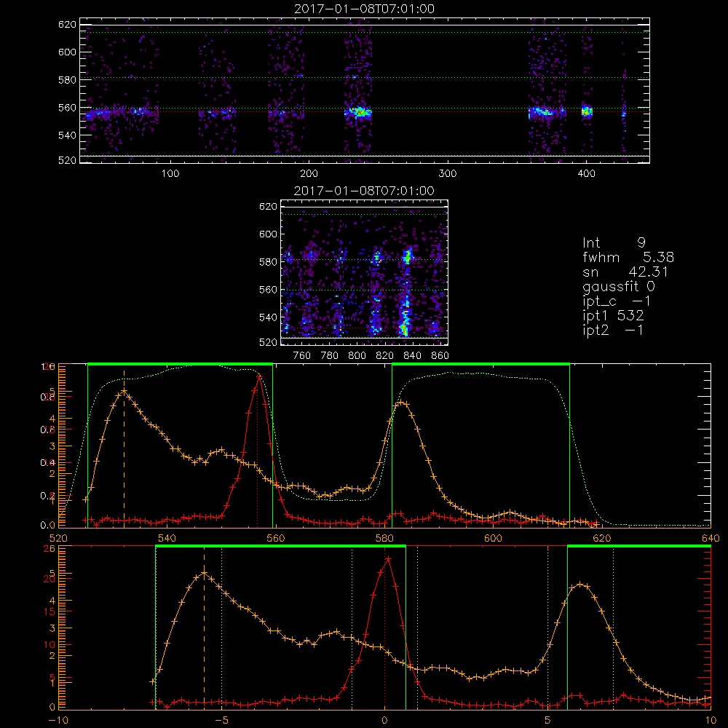Click the top plot title 2017-01-08T07:01:00
This screenshot has width=728, height=728.
[x=364, y=9]
